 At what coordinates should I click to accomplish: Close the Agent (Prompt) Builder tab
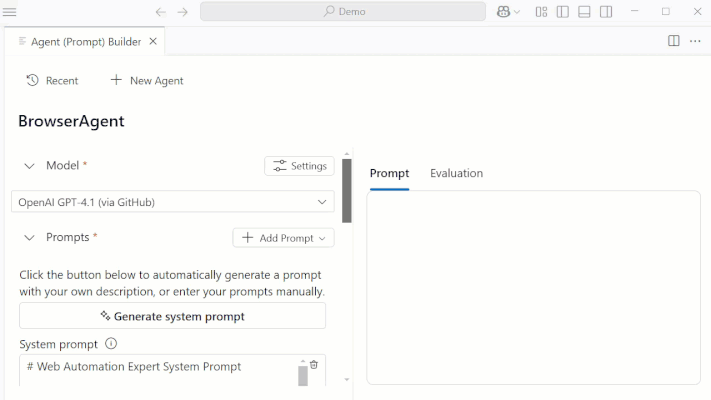tap(153, 41)
